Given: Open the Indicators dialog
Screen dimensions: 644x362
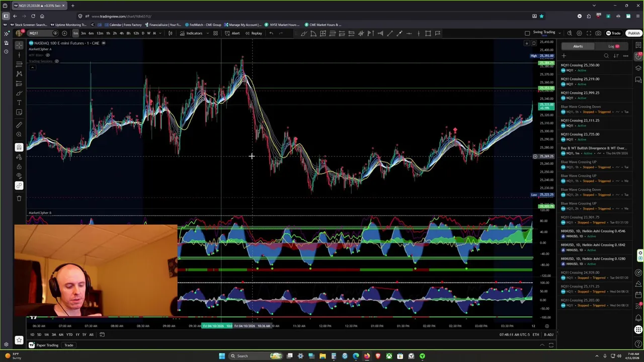Looking at the screenshot, I should (191, 33).
